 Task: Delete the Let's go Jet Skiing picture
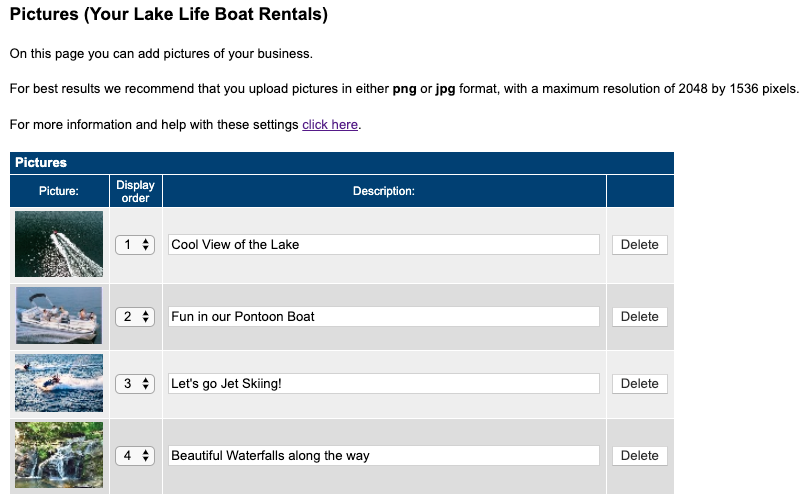[639, 383]
